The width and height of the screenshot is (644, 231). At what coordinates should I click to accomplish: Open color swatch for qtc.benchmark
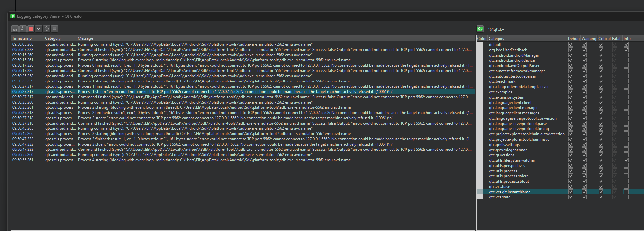tap(480, 81)
